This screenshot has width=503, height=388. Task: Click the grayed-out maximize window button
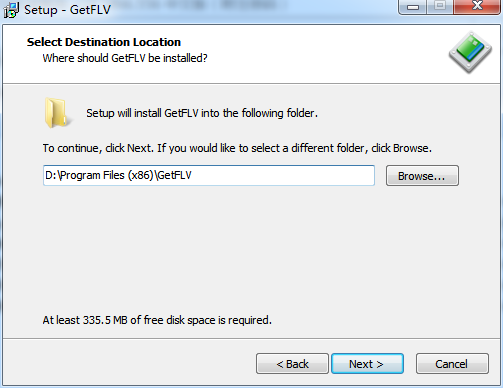tap(440, 7)
